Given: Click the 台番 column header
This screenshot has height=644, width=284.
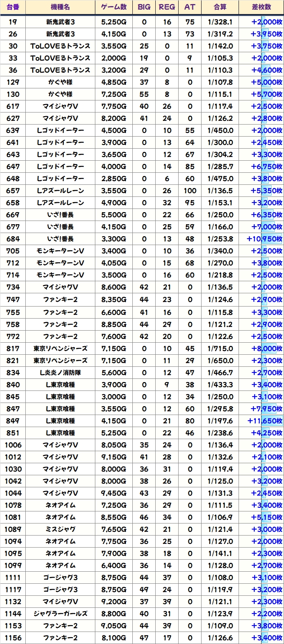Looking at the screenshot, I should pos(13,7).
